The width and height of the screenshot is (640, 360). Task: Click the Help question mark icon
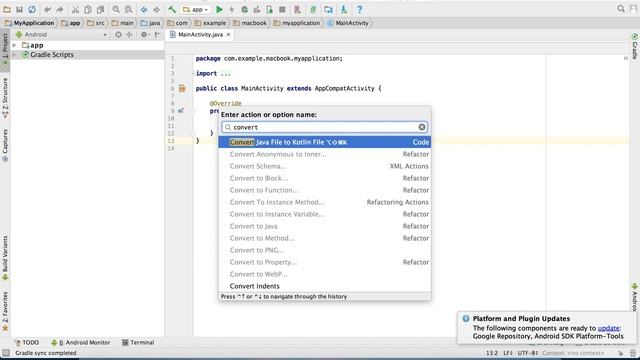click(359, 9)
